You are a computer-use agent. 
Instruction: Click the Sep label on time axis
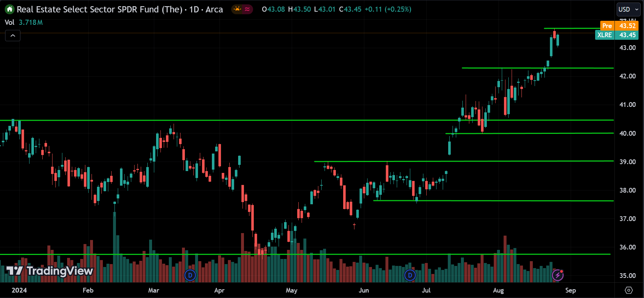(x=570, y=290)
